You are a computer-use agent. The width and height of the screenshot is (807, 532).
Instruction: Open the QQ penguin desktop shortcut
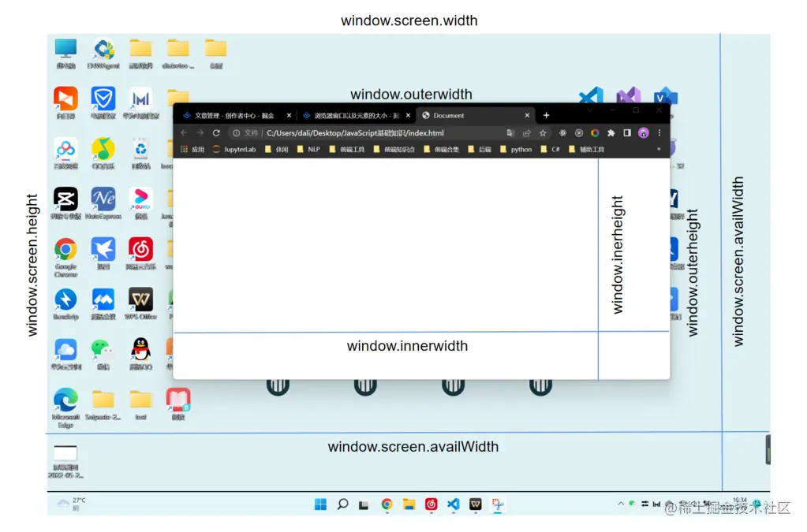click(140, 354)
